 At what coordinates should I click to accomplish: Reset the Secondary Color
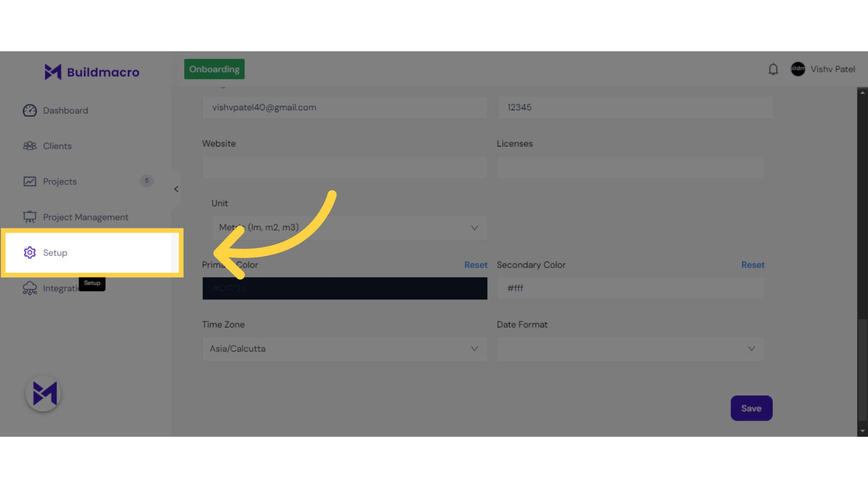(753, 265)
